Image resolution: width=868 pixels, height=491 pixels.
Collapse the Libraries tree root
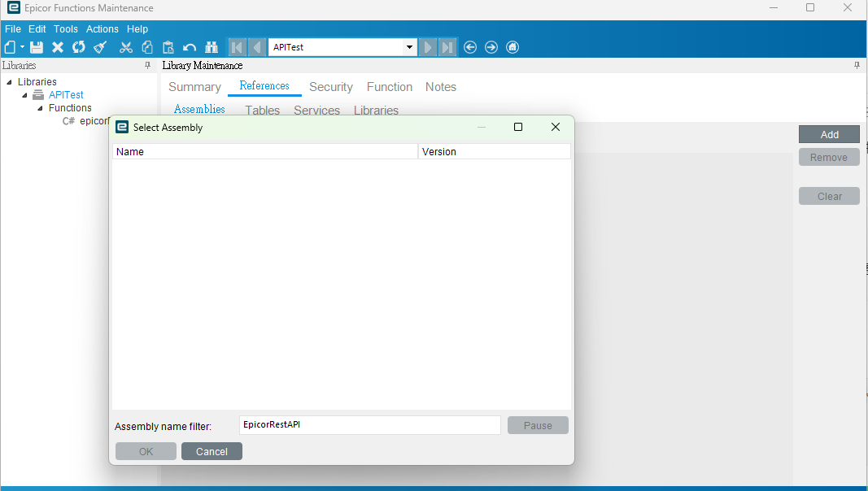point(10,82)
